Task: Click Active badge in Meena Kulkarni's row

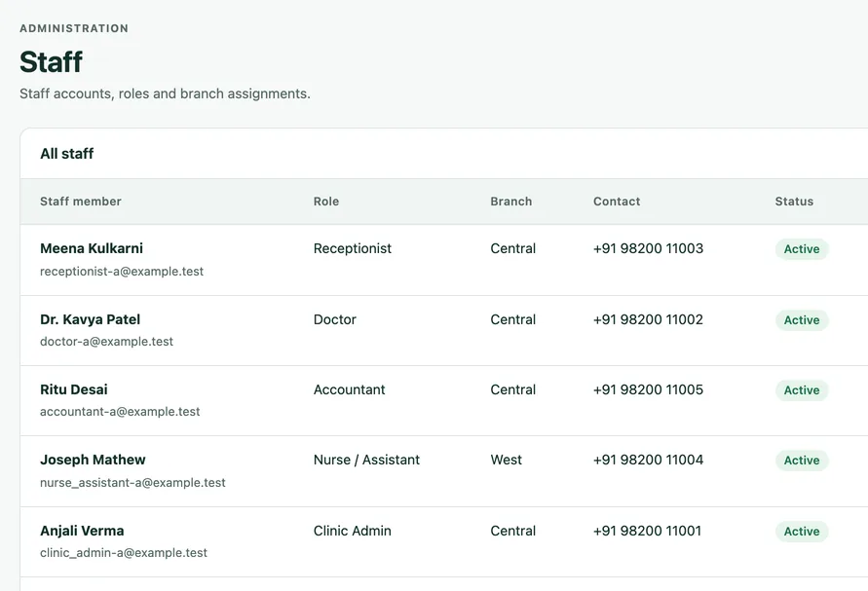Action: tap(802, 249)
